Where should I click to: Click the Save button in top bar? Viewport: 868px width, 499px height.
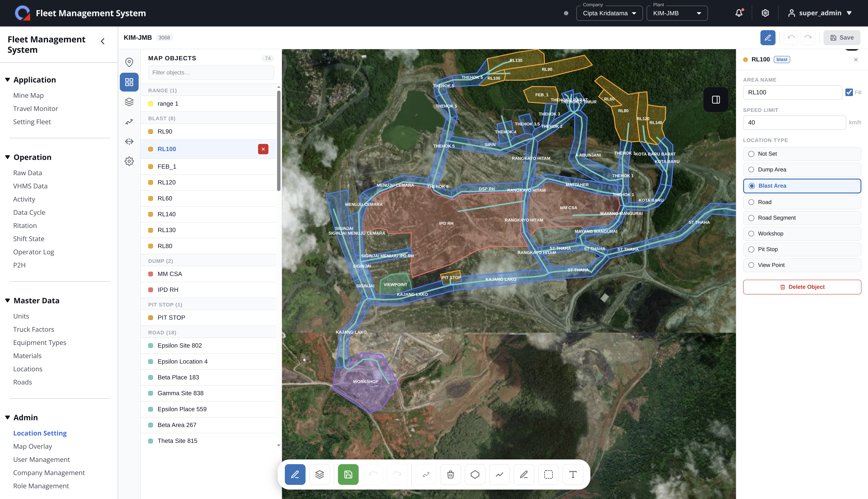point(842,38)
